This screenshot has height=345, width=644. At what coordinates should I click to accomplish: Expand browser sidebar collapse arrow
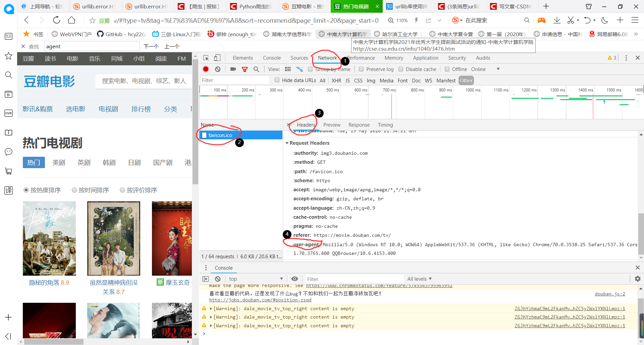[x=8, y=336]
